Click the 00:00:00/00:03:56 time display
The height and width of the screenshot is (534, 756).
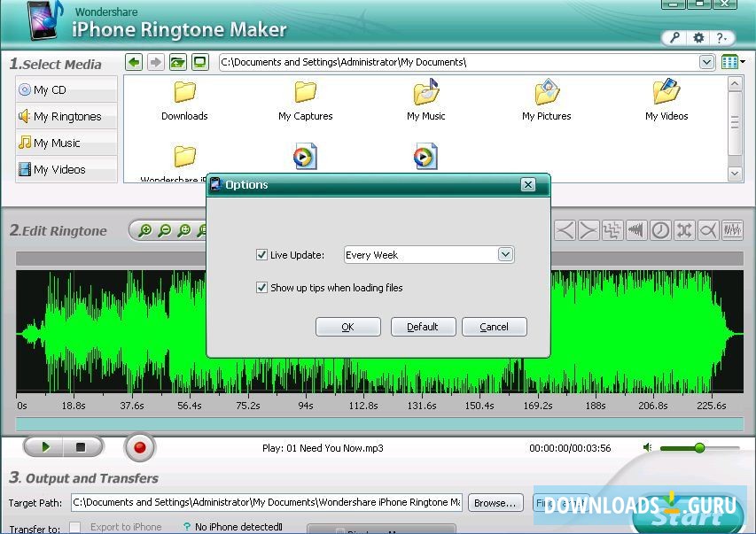tap(570, 448)
